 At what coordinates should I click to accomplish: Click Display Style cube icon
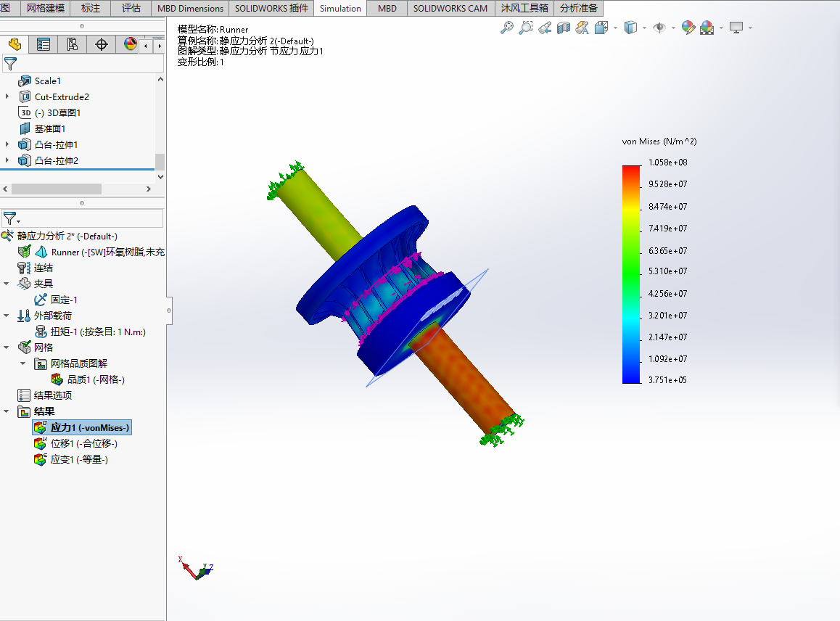pos(630,28)
